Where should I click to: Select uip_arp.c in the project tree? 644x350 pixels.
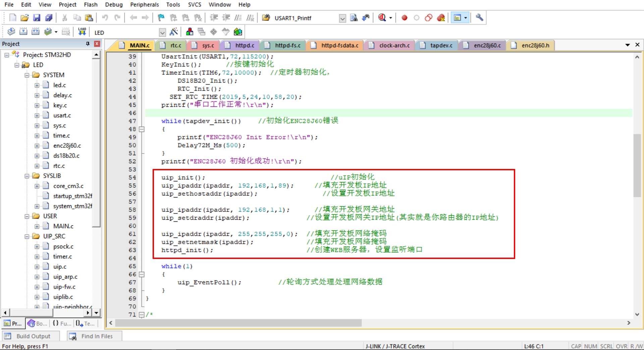65,277
